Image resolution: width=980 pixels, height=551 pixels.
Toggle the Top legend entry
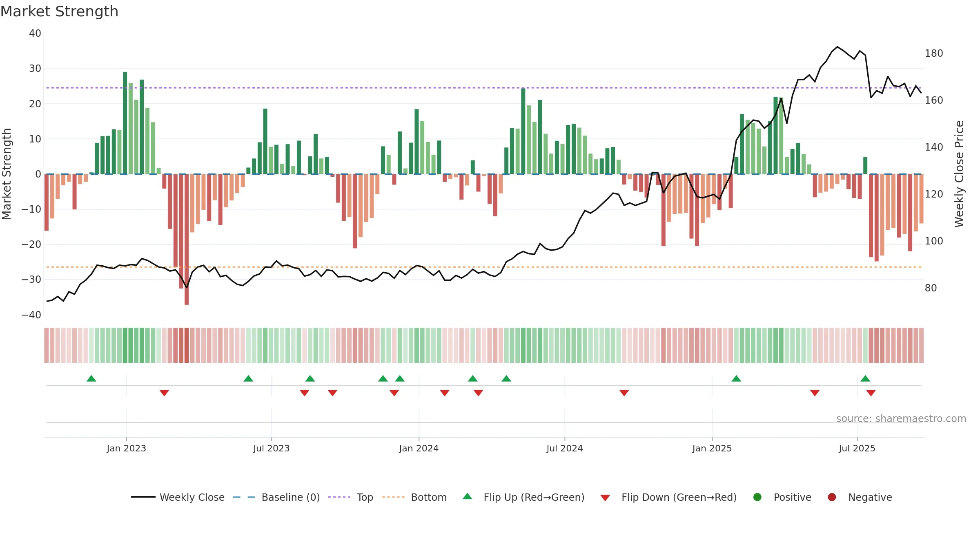tap(350, 497)
